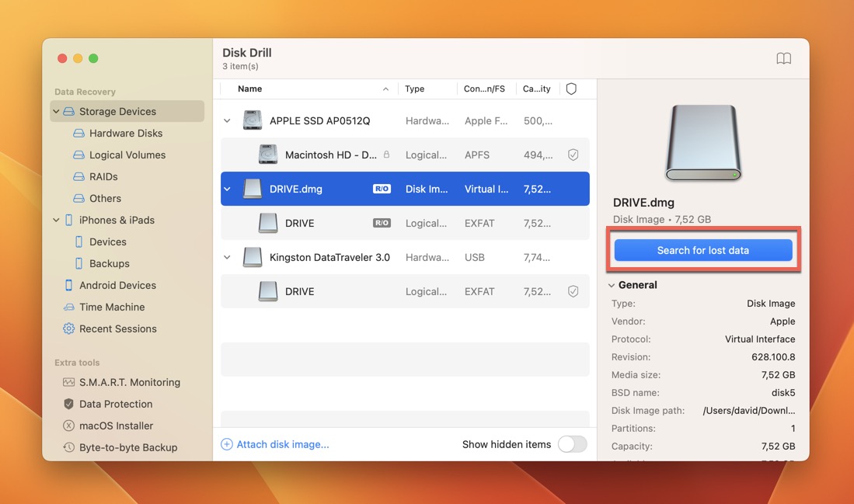The image size is (854, 504).
Task: Click the DRIVE.dmg title in details panel
Action: pos(643,203)
